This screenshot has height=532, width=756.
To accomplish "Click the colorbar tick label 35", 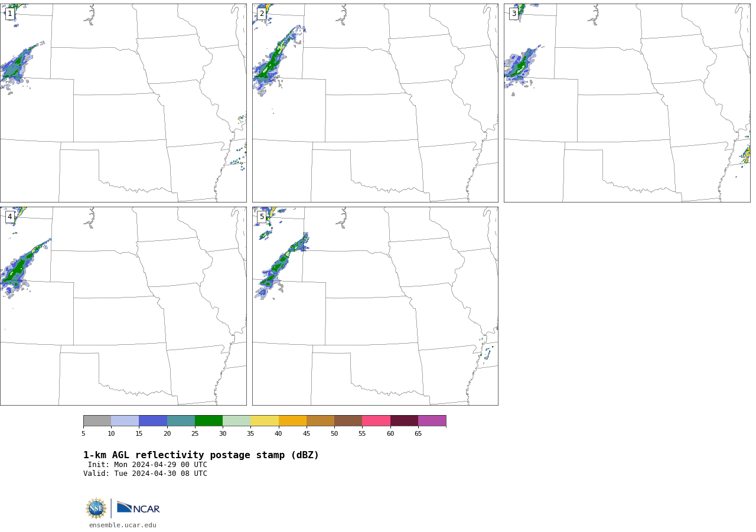I will (250, 434).
